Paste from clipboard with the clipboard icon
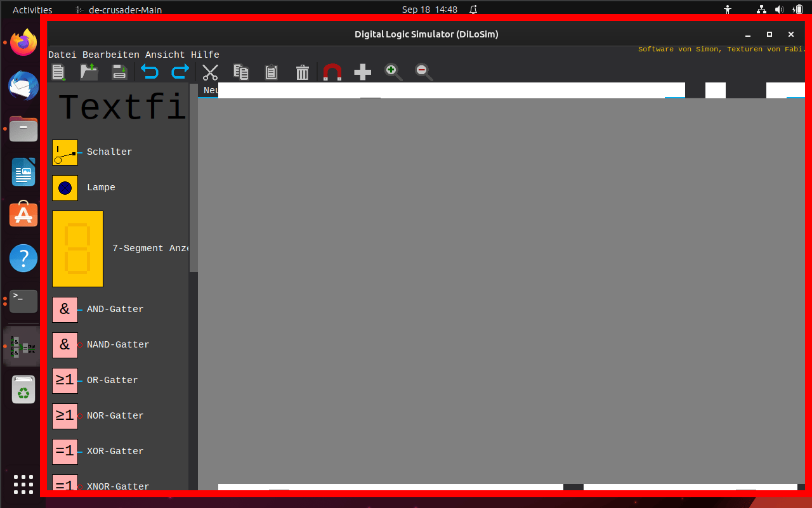The image size is (812, 508). pos(272,72)
